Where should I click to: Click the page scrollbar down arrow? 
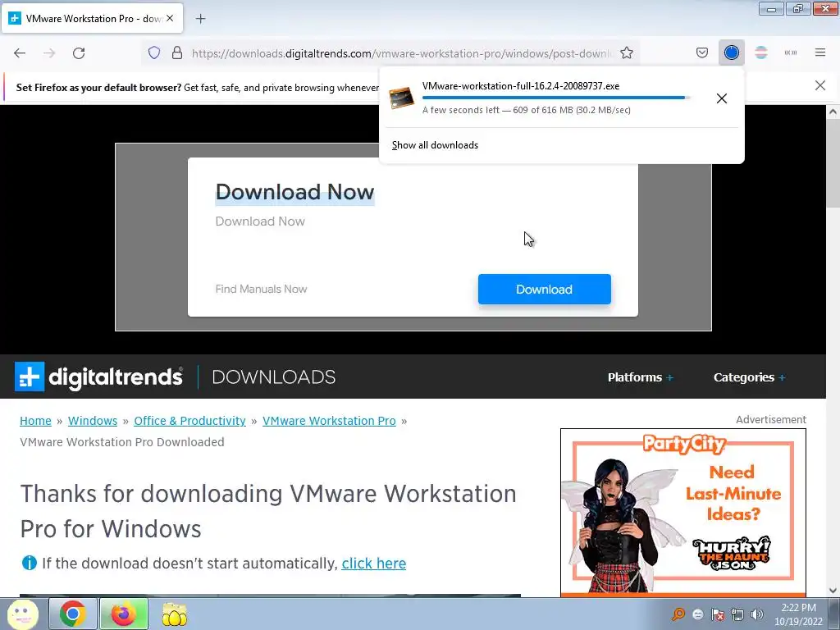(x=833, y=591)
